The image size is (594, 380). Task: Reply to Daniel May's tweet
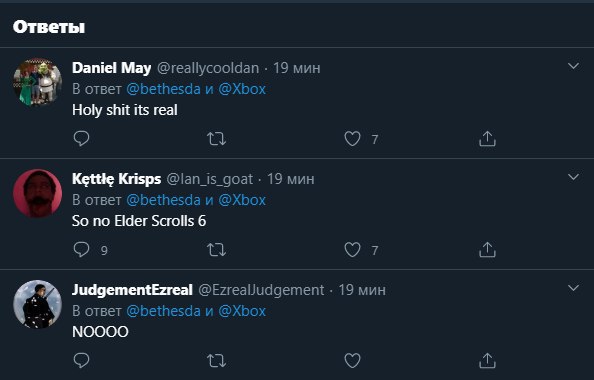tap(81, 139)
